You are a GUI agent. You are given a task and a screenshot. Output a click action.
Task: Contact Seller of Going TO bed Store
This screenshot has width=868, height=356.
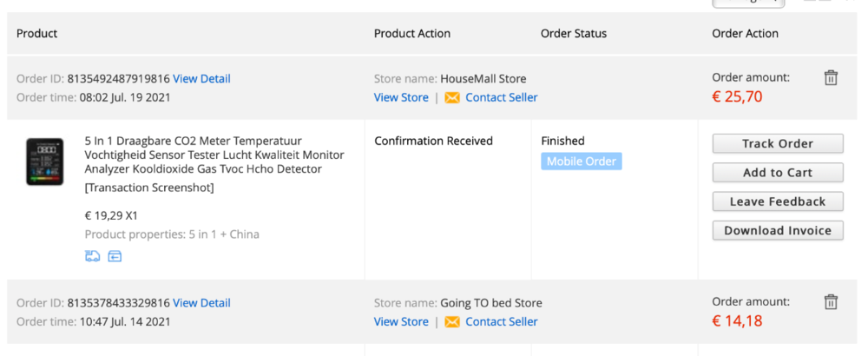(501, 321)
